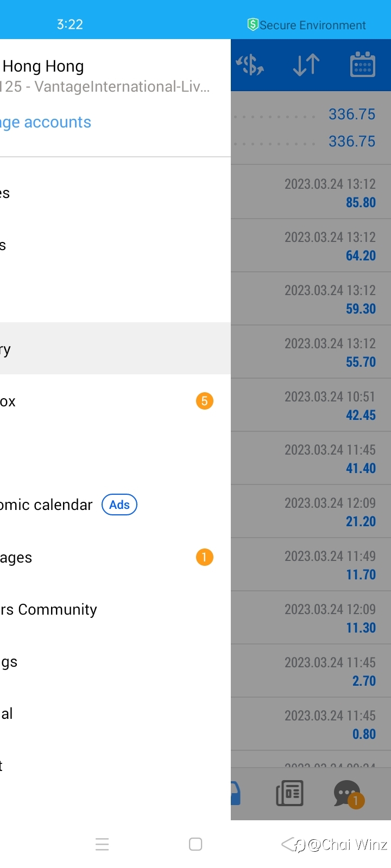Tap the currency symbol filter icon
The height and width of the screenshot is (868, 391).
[x=250, y=65]
